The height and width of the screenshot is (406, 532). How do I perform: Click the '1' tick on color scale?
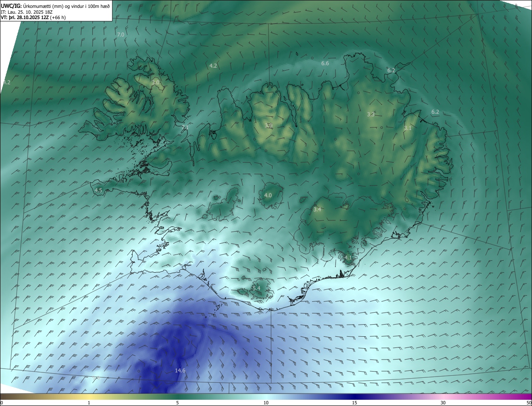pyautogui.click(x=89, y=403)
